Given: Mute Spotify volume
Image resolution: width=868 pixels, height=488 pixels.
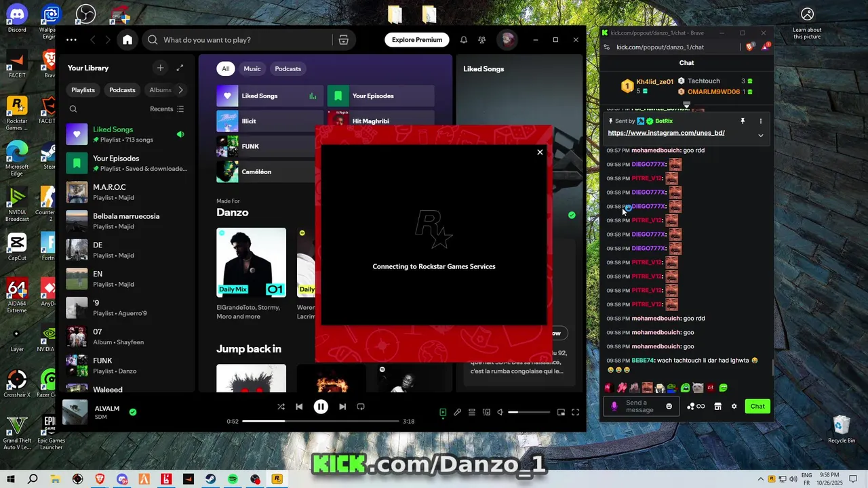Looking at the screenshot, I should pyautogui.click(x=500, y=412).
